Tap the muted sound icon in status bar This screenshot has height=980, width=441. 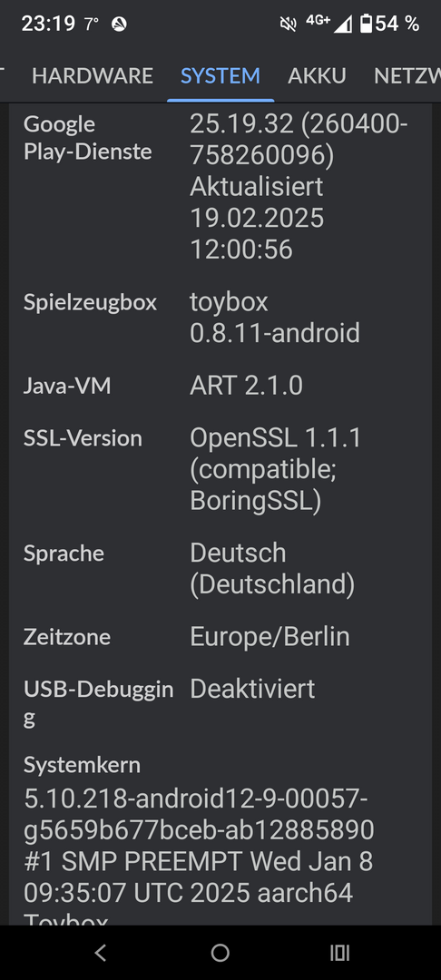point(288,24)
